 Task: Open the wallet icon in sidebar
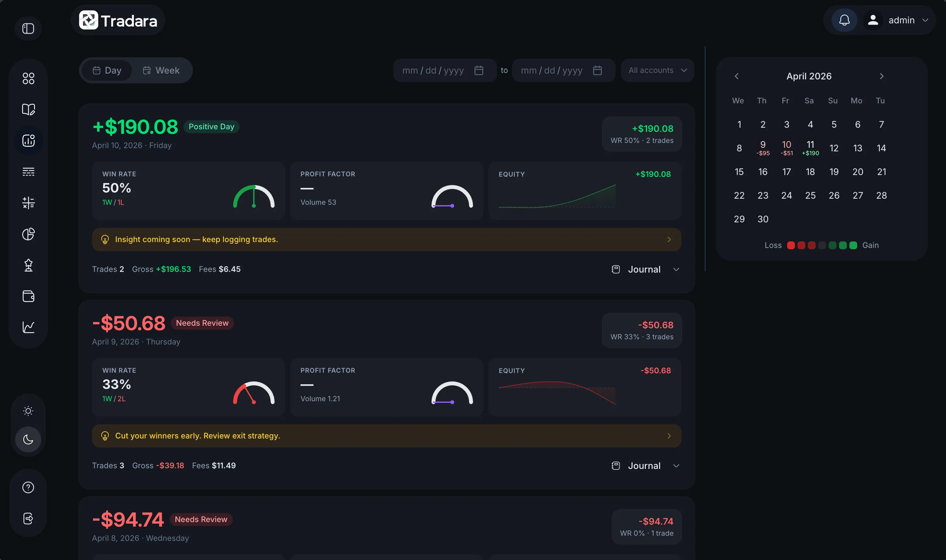click(28, 296)
